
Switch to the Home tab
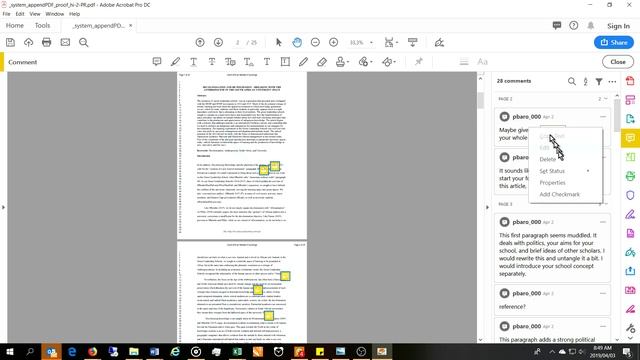click(x=15, y=25)
